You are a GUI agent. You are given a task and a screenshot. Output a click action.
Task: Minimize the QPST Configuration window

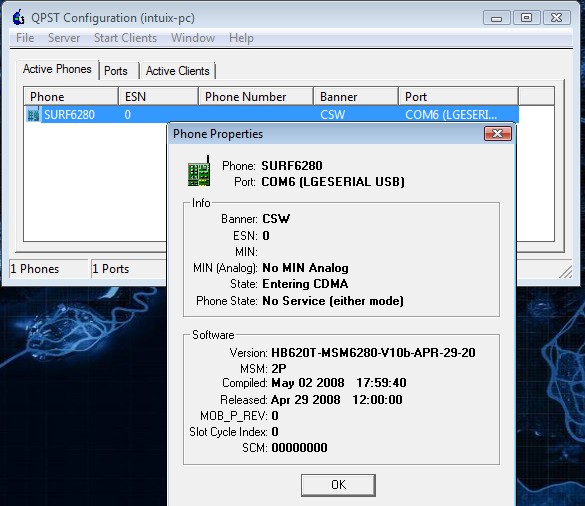[x=496, y=18]
